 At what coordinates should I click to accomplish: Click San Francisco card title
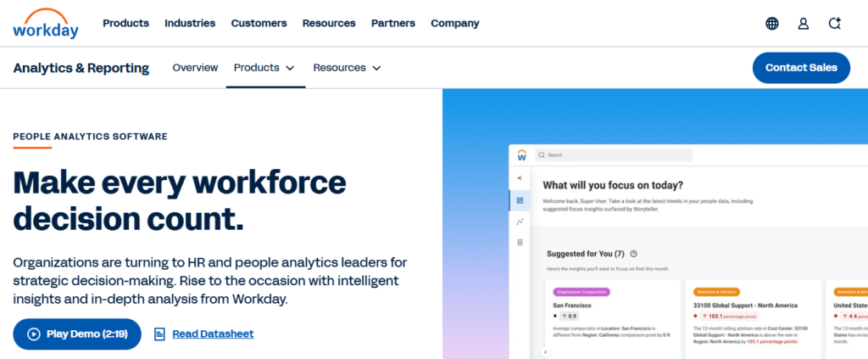(572, 306)
